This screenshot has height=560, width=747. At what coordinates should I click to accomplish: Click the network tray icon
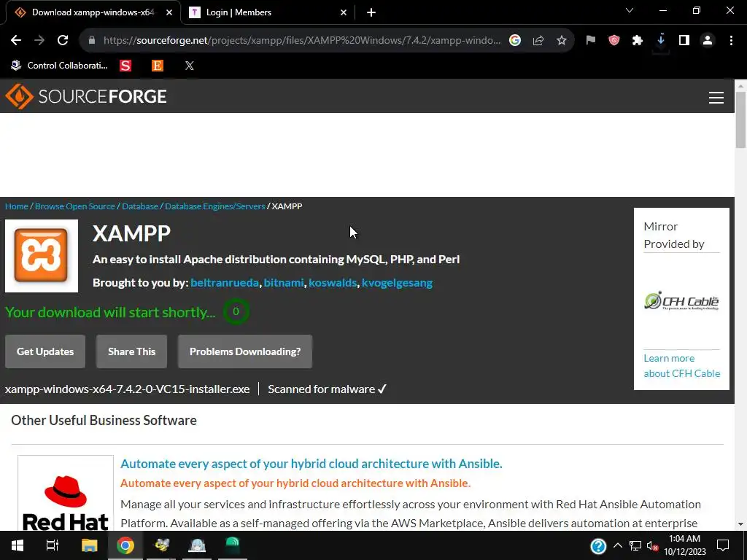click(635, 545)
